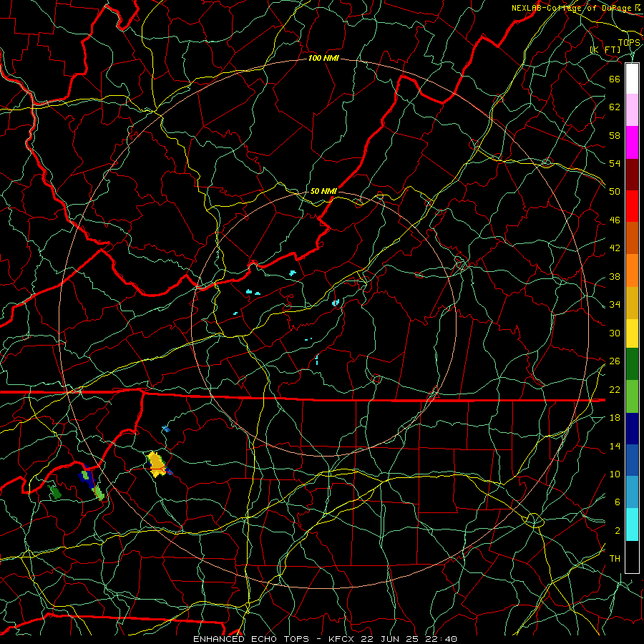Image resolution: width=644 pixels, height=644 pixels.
Task: Click the white 66 kft legend swatch
Action: tap(632, 79)
